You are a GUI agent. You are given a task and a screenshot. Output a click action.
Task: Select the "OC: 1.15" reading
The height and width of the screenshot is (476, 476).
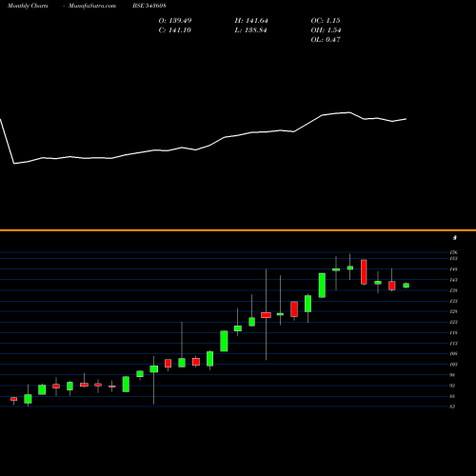click(326, 21)
